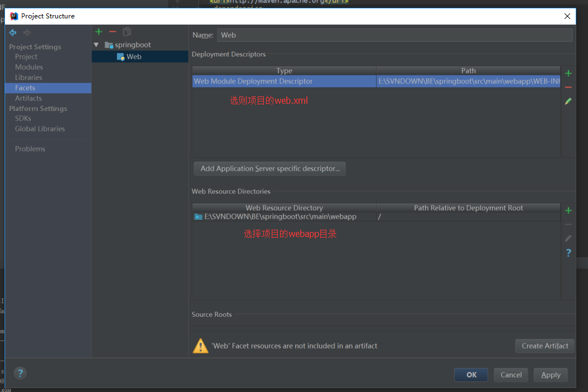The height and width of the screenshot is (392, 588).
Task: Select the springboot module label
Action: 133,45
